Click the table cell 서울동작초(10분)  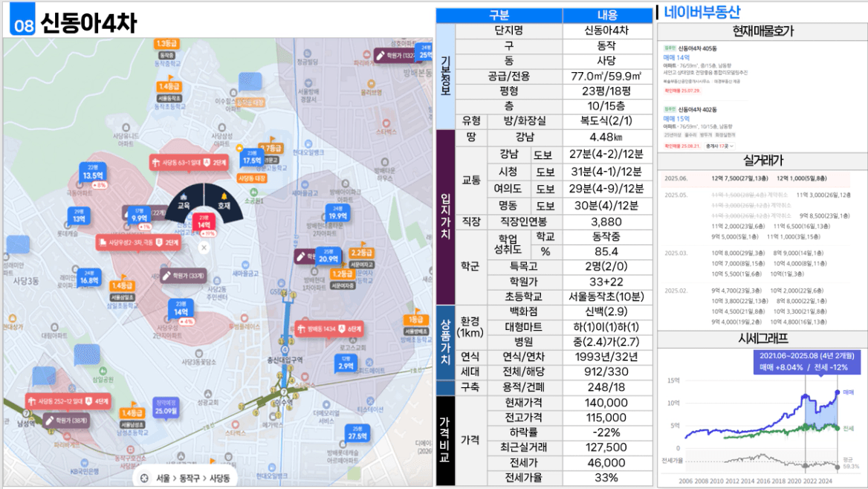coord(606,297)
